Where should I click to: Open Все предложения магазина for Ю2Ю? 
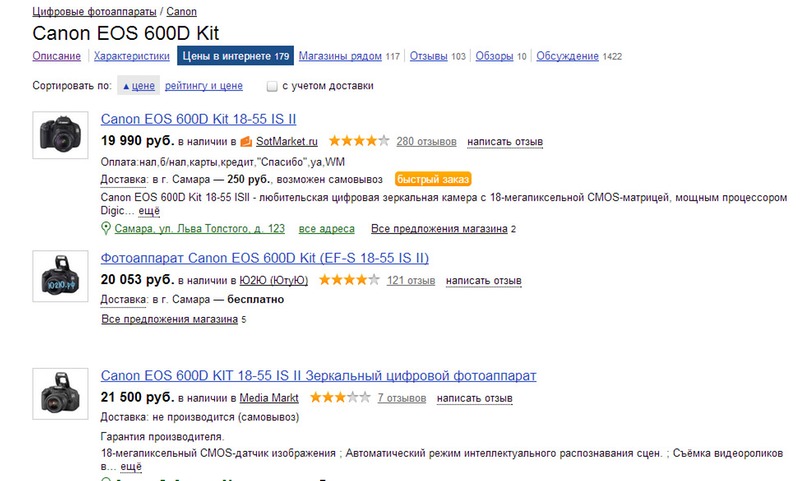point(170,319)
